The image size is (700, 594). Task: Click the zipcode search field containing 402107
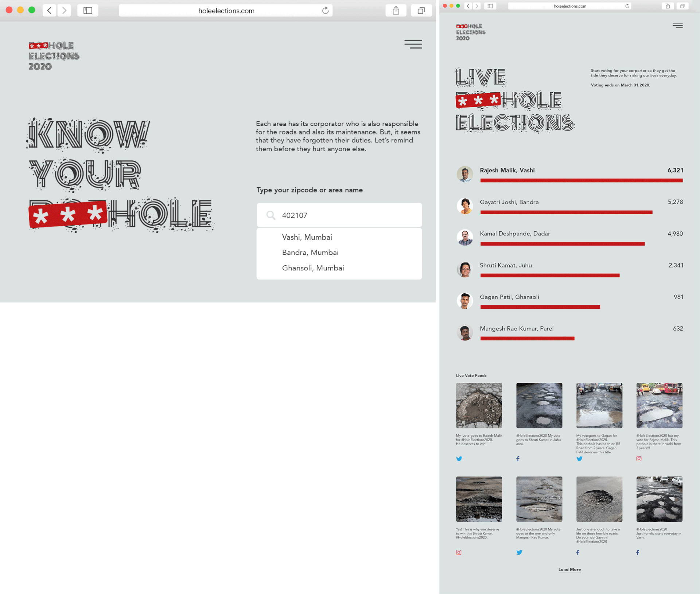(339, 215)
